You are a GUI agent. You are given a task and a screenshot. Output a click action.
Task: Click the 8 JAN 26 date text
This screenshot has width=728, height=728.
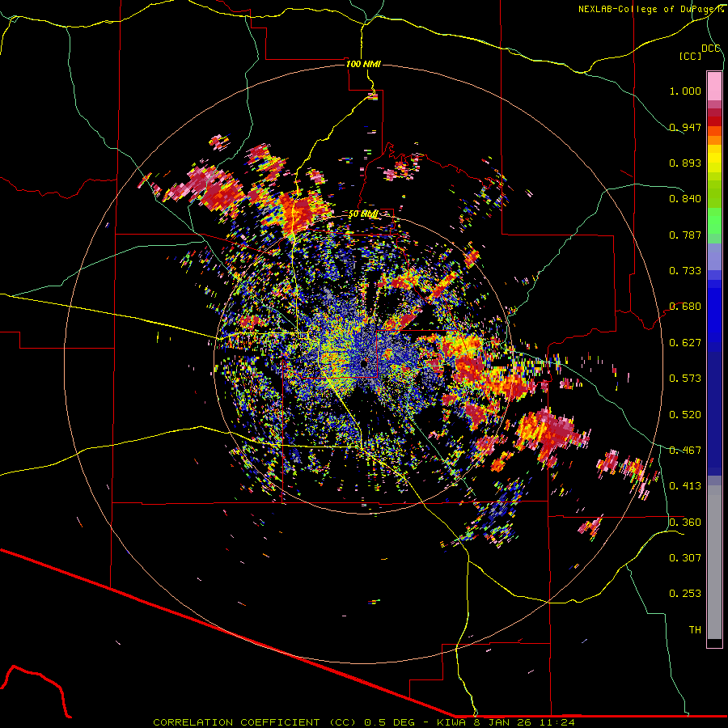tap(503, 722)
